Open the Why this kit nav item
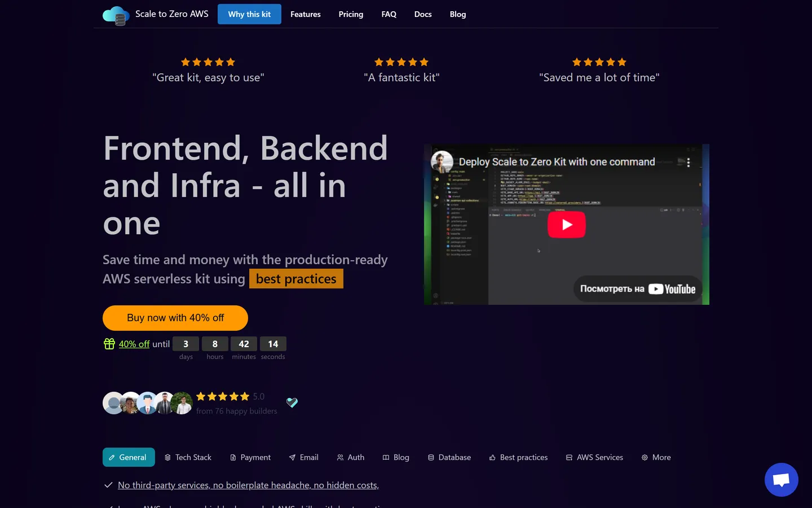This screenshot has height=508, width=812. coord(249,14)
